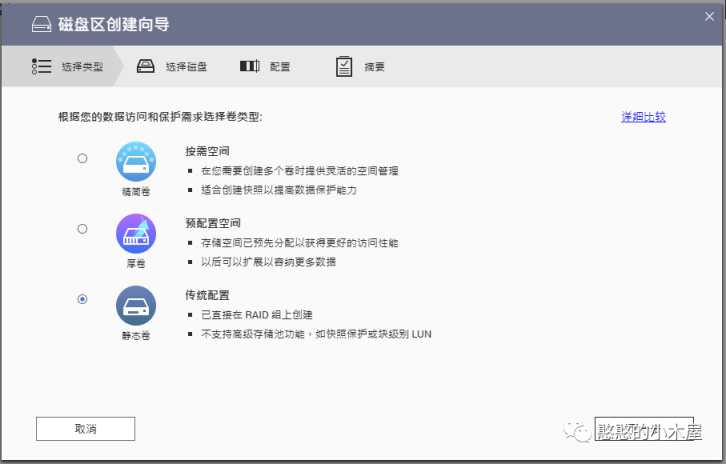Image resolution: width=726 pixels, height=464 pixels.
Task: Click the 精简卷 label under the blue icon
Action: tap(136, 192)
